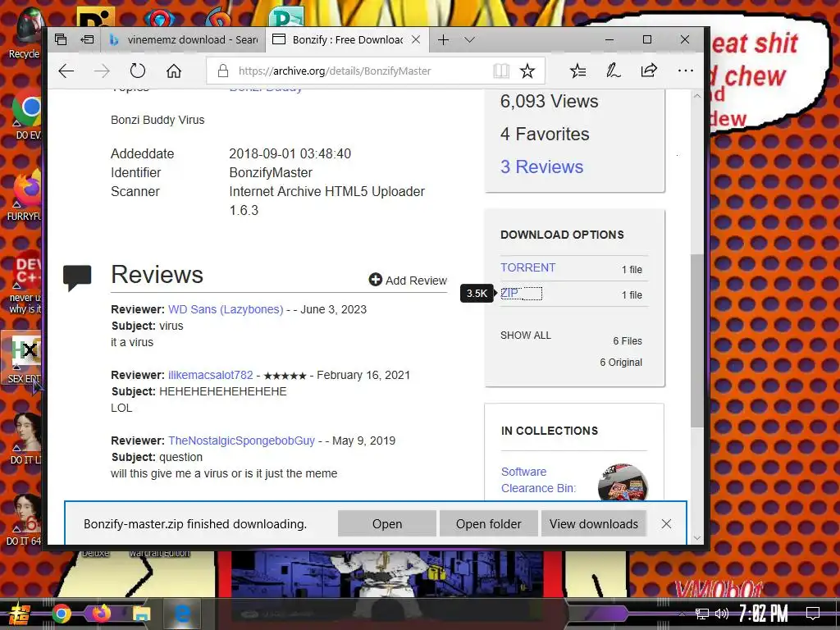
Task: Launch Chrome from the taskbar
Action: pyautogui.click(x=61, y=614)
